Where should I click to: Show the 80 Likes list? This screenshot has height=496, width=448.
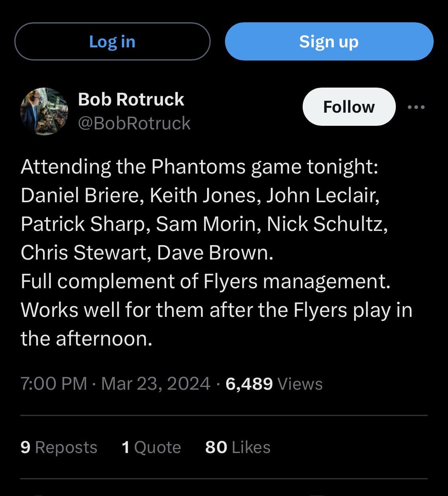click(238, 447)
